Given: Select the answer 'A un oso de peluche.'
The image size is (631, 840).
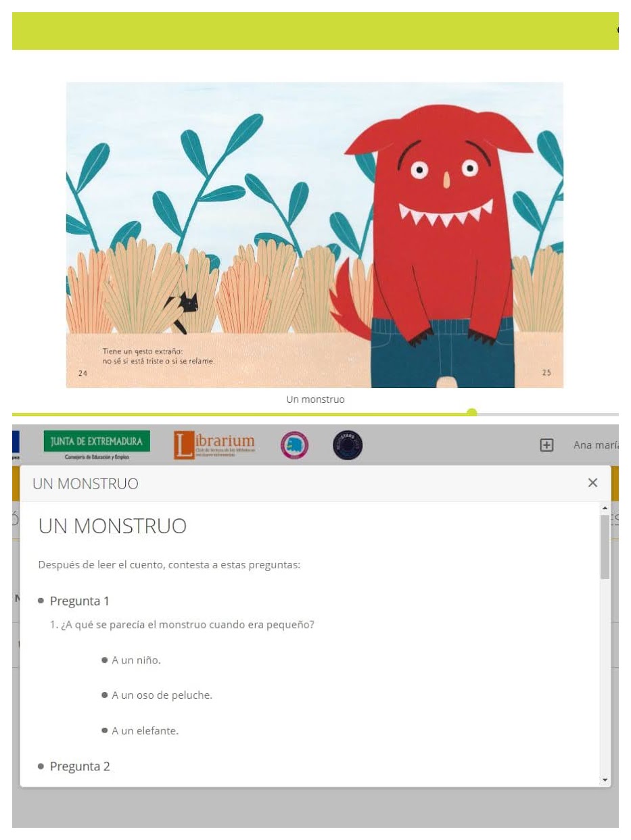Looking at the screenshot, I should point(162,695).
